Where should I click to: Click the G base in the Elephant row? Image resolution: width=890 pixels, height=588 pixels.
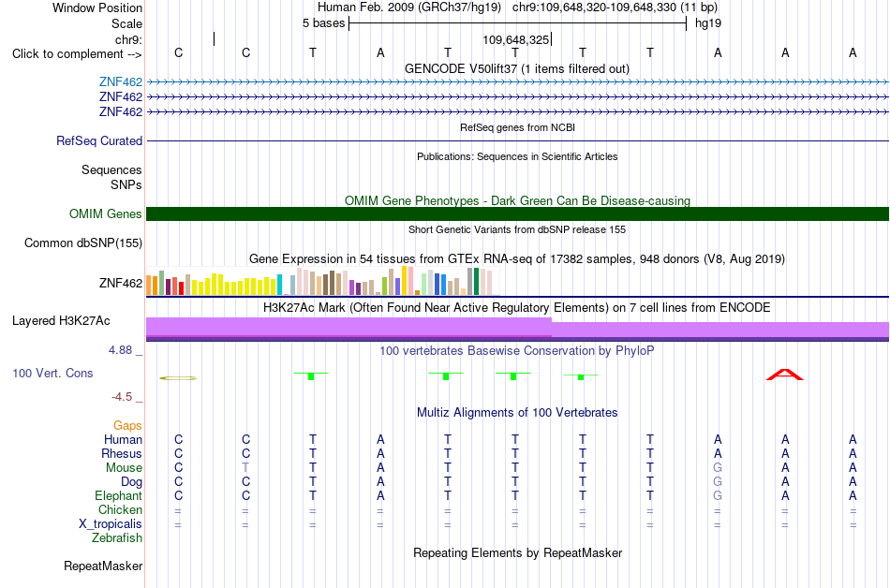(x=718, y=495)
